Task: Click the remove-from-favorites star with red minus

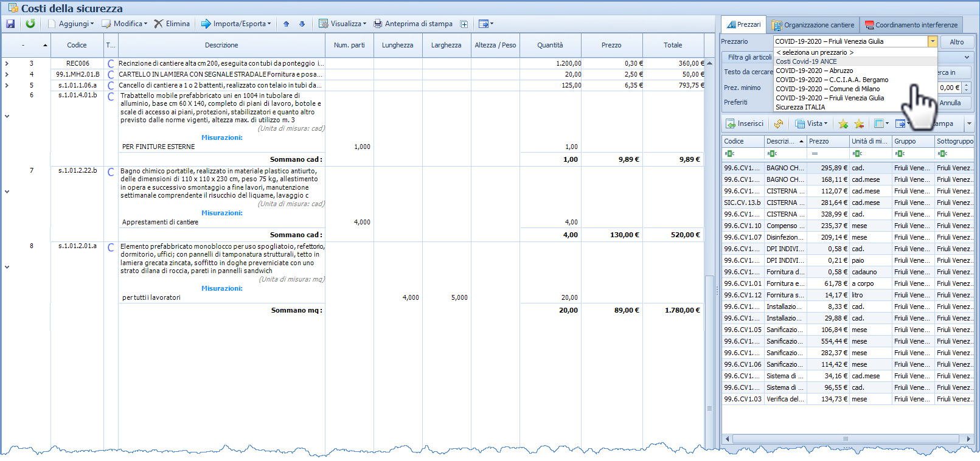Action: 859,124
